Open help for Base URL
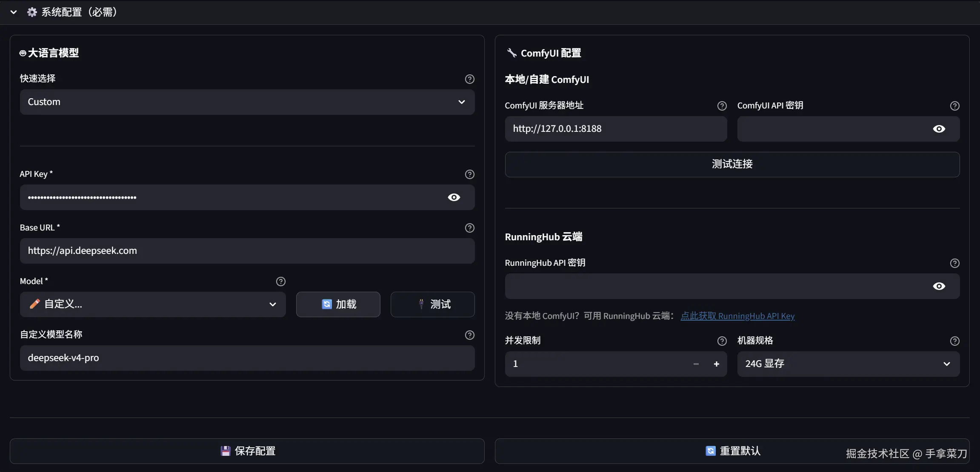Screen dimensions: 980x472 click(469, 228)
